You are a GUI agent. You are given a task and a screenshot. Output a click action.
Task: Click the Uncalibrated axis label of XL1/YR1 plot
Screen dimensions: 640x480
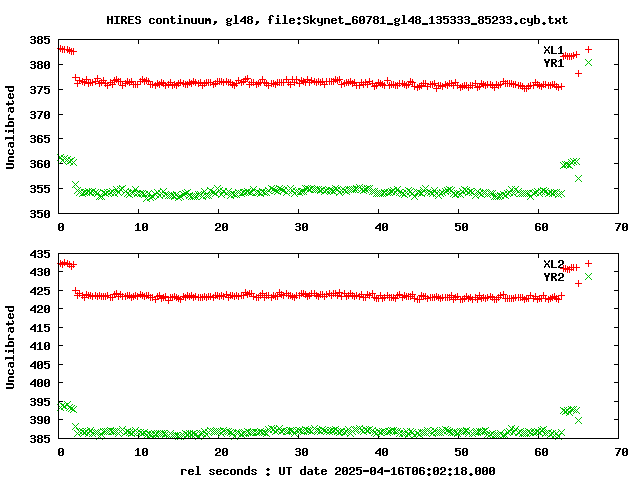10,127
